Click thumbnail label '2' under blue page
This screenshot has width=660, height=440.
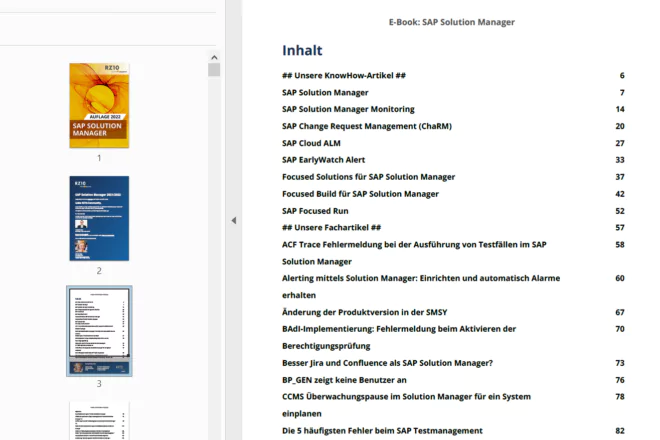[99, 271]
